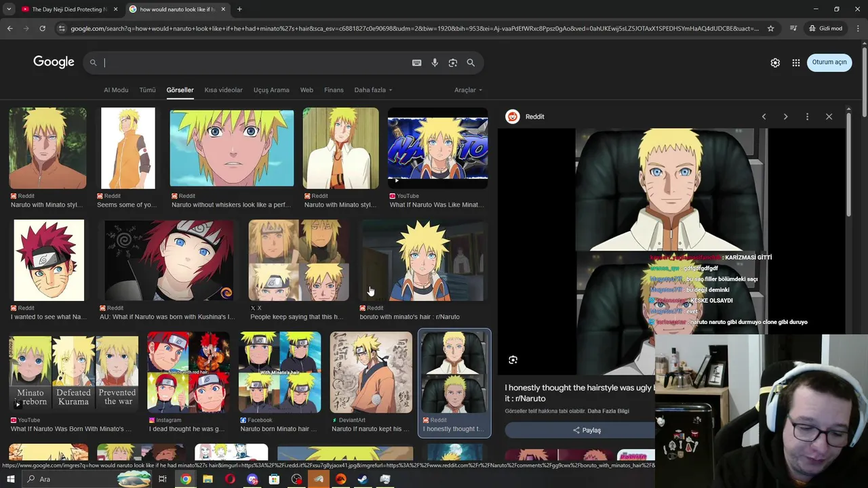
Task: Open the EA app from the taskbar
Action: point(340,479)
